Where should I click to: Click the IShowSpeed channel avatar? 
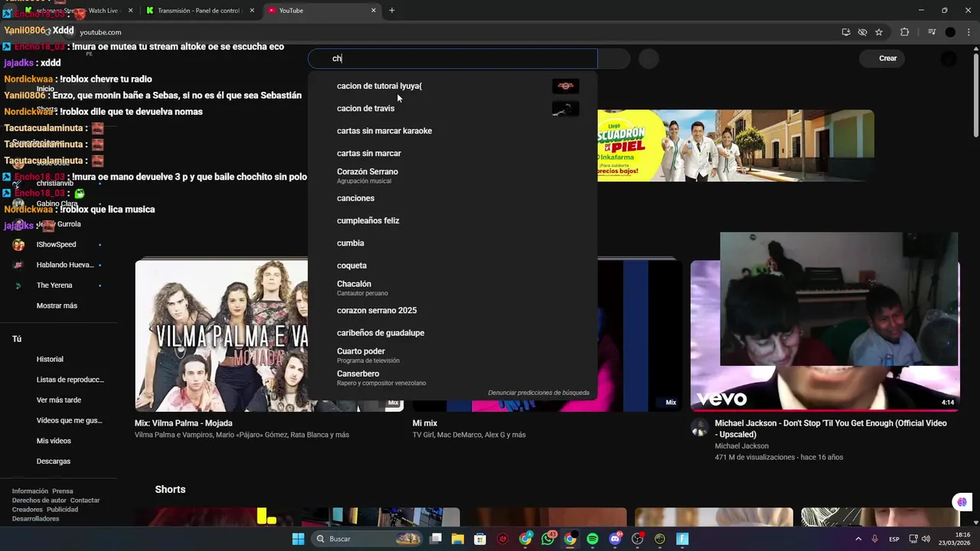pyautogui.click(x=18, y=245)
